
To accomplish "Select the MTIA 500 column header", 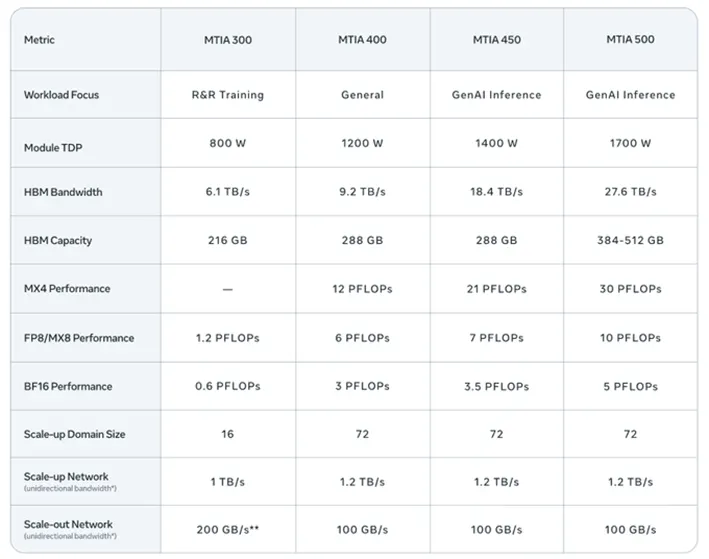I will (x=631, y=40).
